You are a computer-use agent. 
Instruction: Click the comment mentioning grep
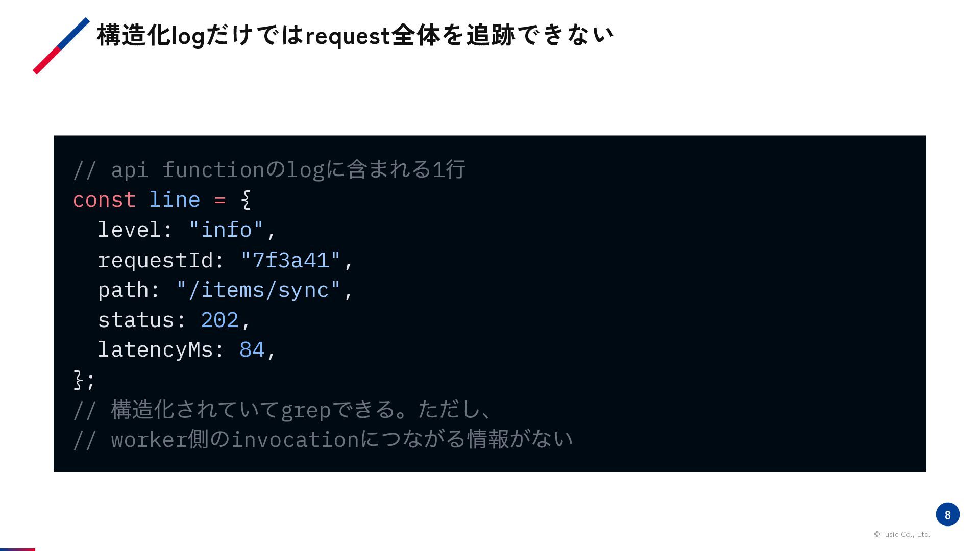tap(282, 410)
